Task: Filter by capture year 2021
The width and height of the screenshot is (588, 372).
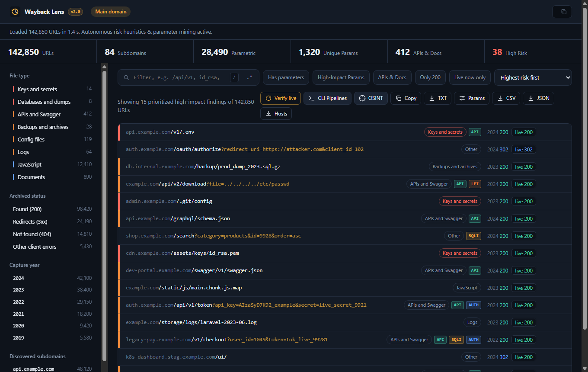Action: (x=52, y=314)
